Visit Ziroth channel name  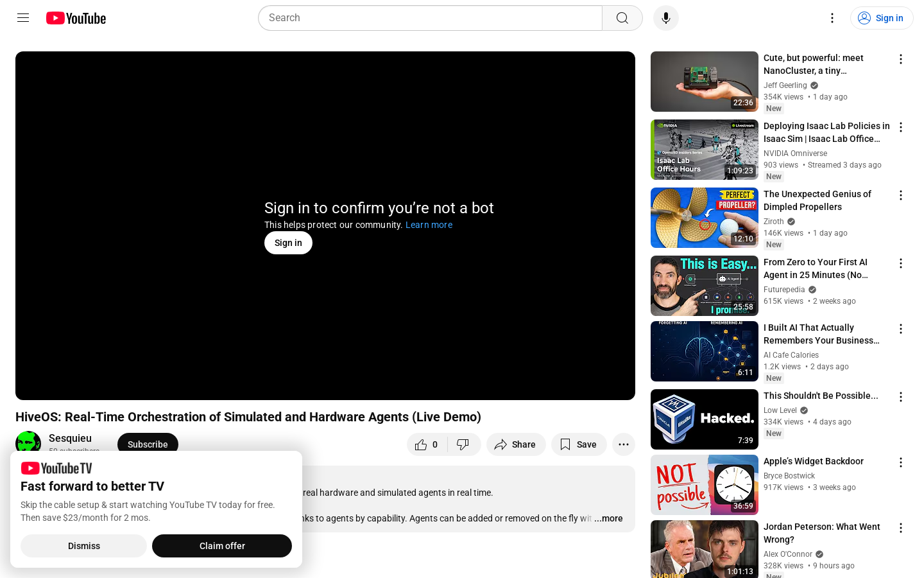tap(774, 222)
